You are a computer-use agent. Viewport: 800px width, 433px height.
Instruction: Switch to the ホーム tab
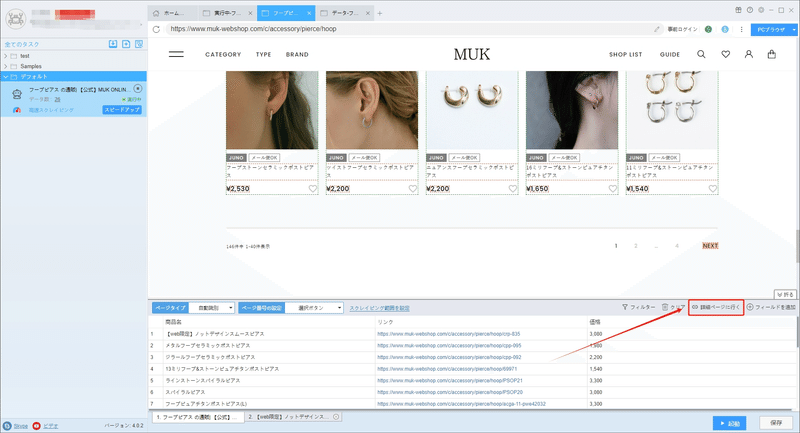(x=172, y=13)
